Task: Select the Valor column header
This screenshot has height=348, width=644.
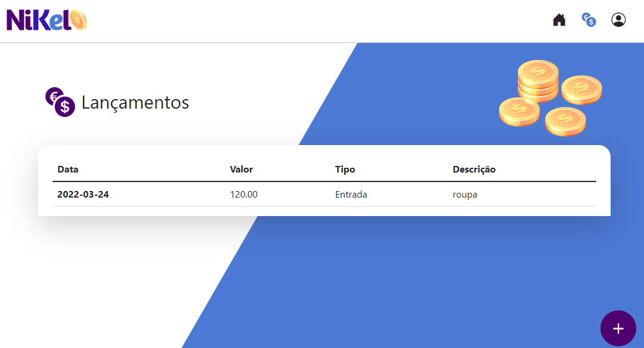Action: pyautogui.click(x=241, y=169)
